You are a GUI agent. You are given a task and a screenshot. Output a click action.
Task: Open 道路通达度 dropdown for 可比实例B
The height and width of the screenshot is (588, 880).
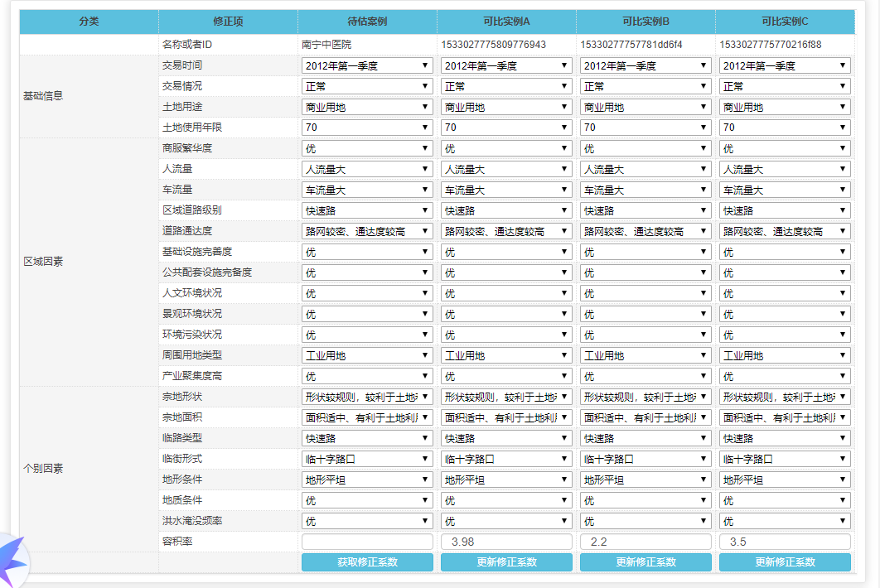pyautogui.click(x=645, y=231)
